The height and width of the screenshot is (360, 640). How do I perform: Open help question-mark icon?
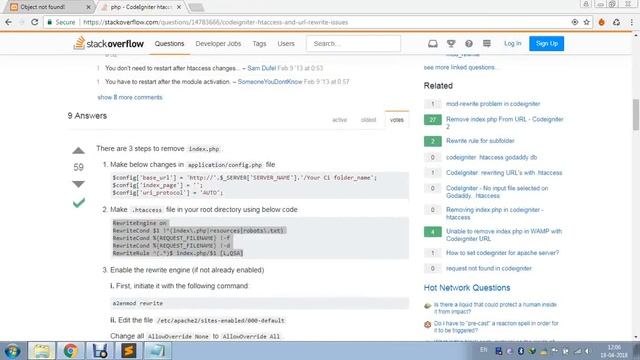tap(469, 43)
